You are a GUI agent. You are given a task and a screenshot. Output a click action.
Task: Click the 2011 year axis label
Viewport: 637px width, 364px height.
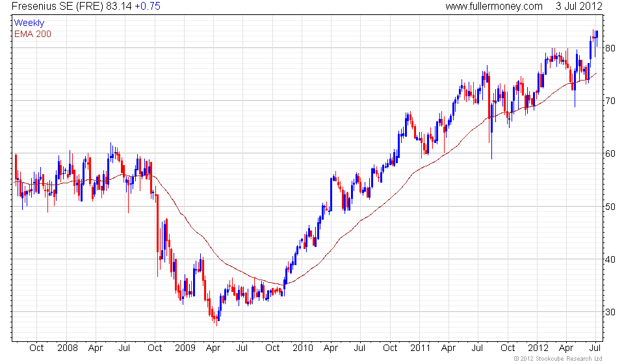(x=420, y=348)
